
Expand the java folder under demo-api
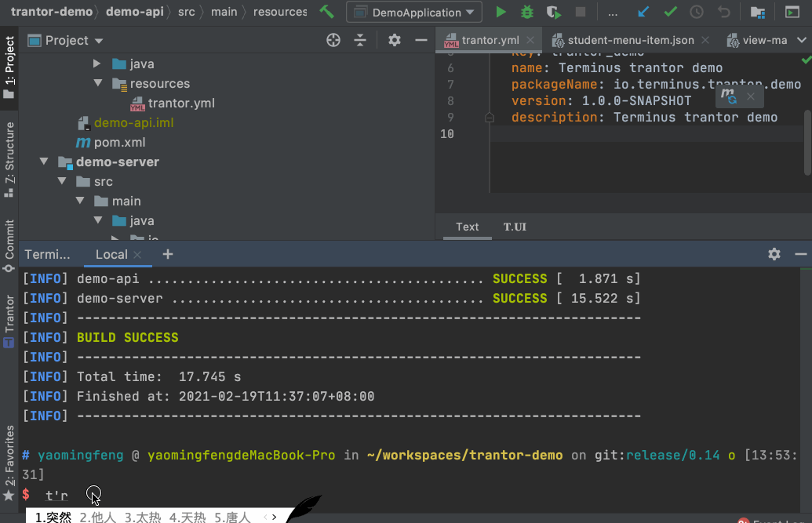pos(96,64)
